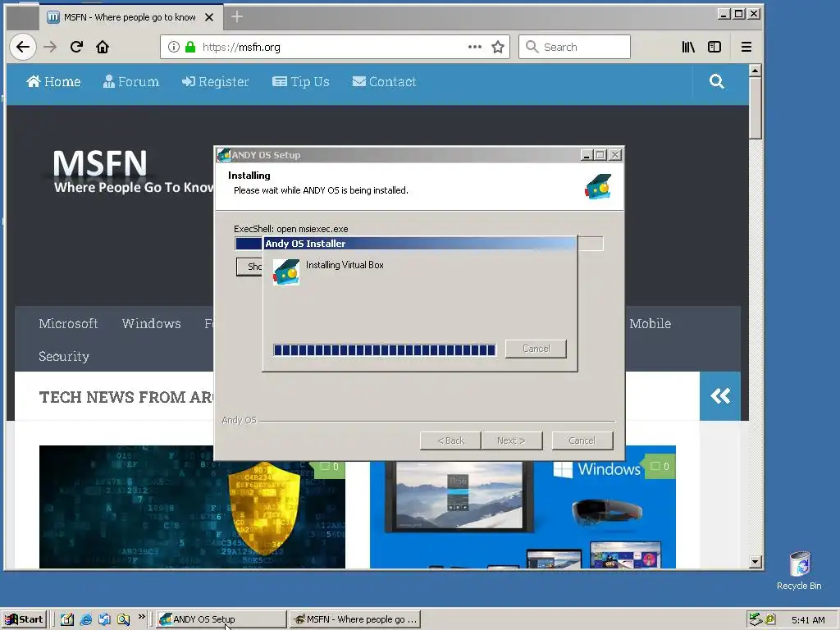
Task: Open Register link in MSFN navigation
Action: tap(216, 81)
